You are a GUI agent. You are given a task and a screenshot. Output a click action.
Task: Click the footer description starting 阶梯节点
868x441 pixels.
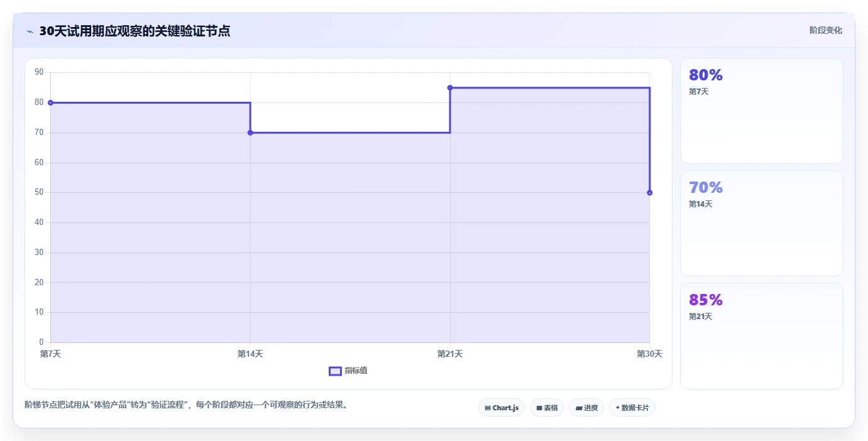click(186, 405)
